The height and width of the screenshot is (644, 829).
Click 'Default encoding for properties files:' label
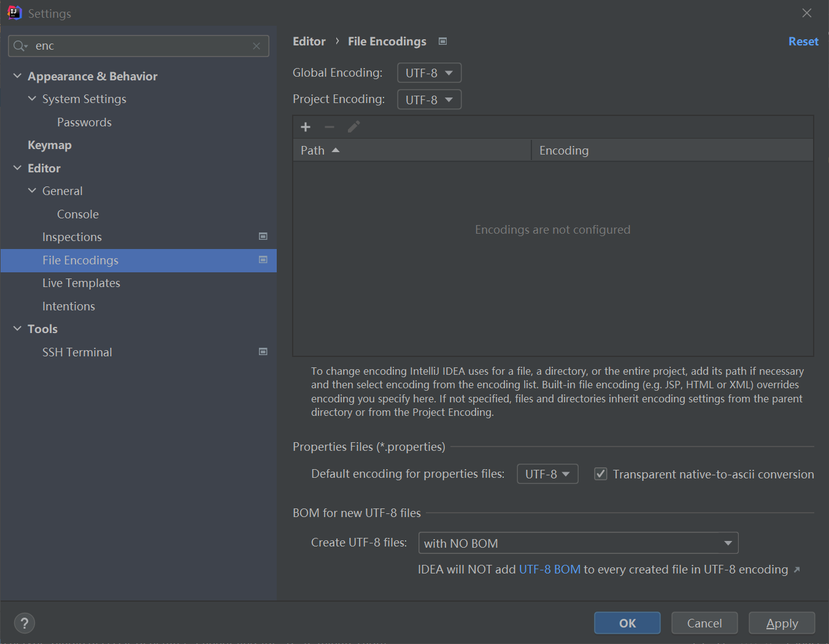[x=407, y=474]
